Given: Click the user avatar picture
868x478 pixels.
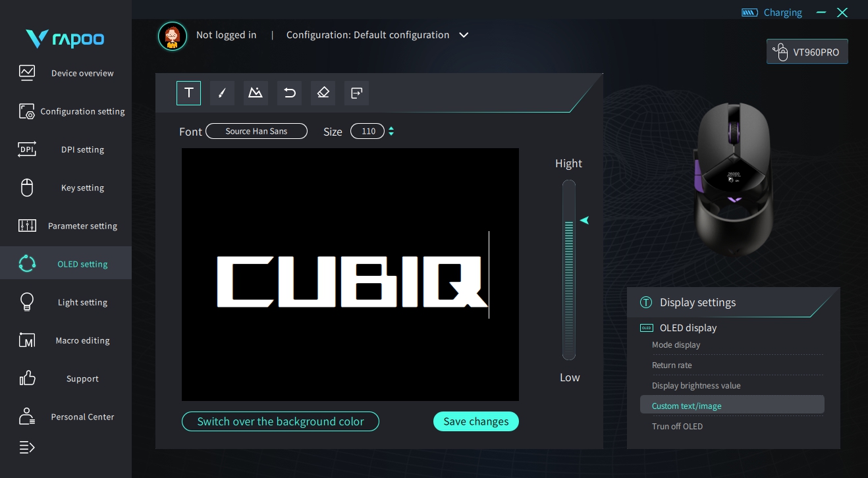Looking at the screenshot, I should coord(173,36).
